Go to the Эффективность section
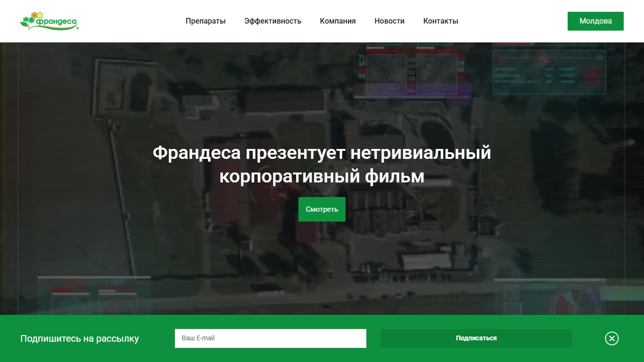The image size is (644, 362). click(x=272, y=21)
